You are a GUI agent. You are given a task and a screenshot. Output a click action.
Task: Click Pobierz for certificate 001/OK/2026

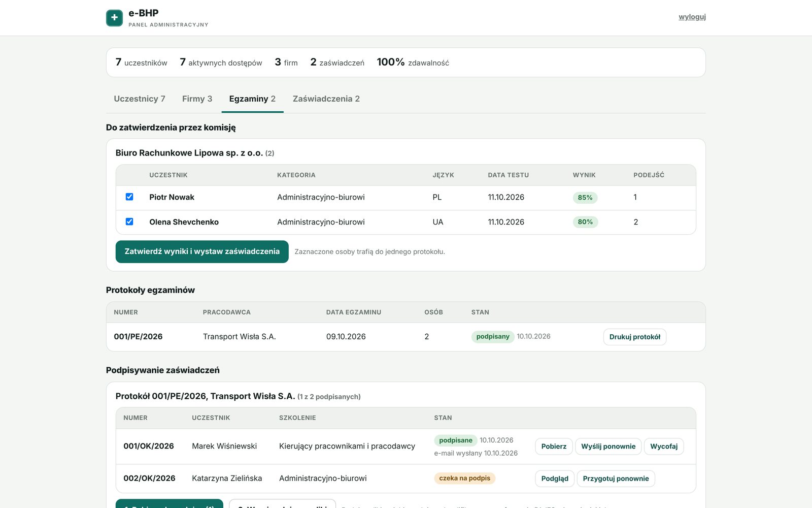554,447
